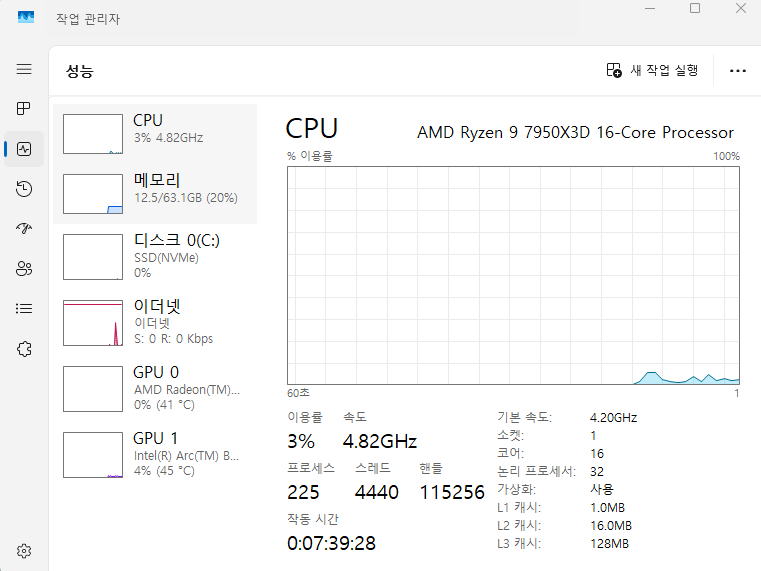Click the logical processors value 32
The height and width of the screenshot is (571, 761).
(x=597, y=472)
